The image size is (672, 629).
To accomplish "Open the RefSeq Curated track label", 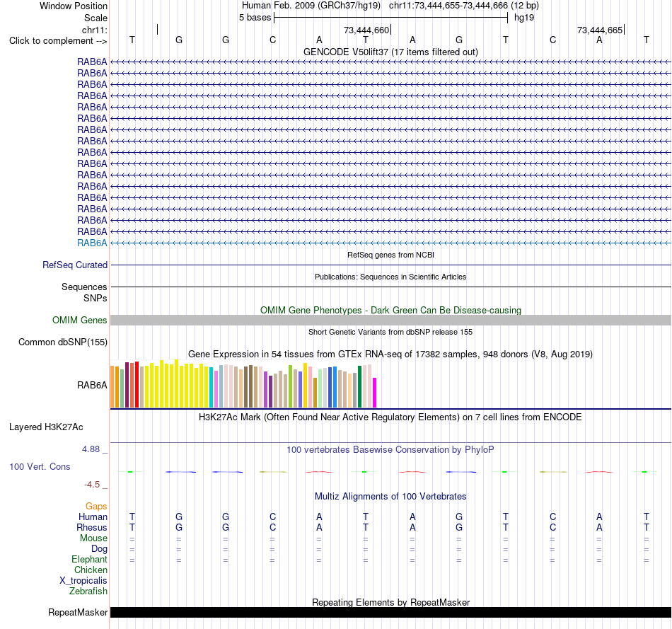I will (74, 265).
